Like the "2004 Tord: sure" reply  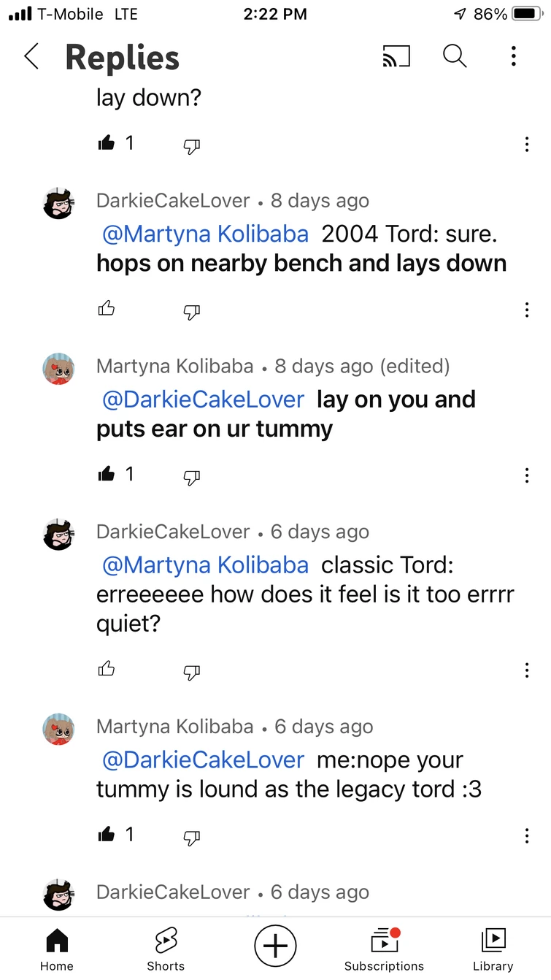click(x=107, y=309)
